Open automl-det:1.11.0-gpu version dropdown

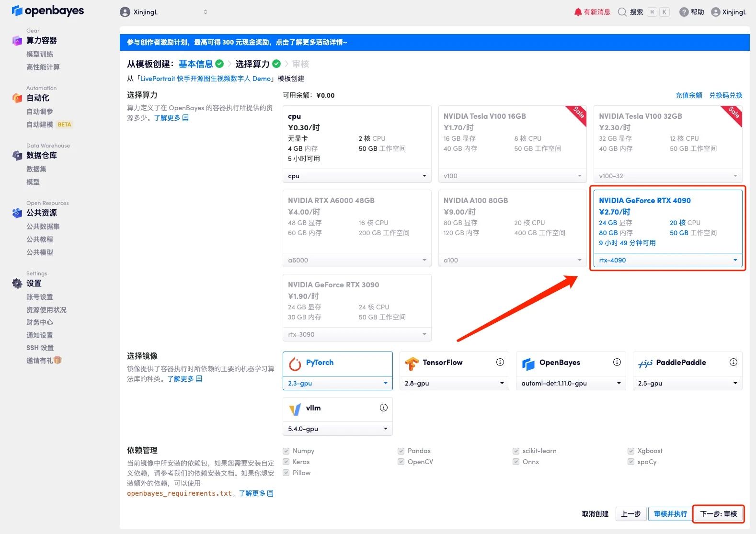pyautogui.click(x=571, y=383)
